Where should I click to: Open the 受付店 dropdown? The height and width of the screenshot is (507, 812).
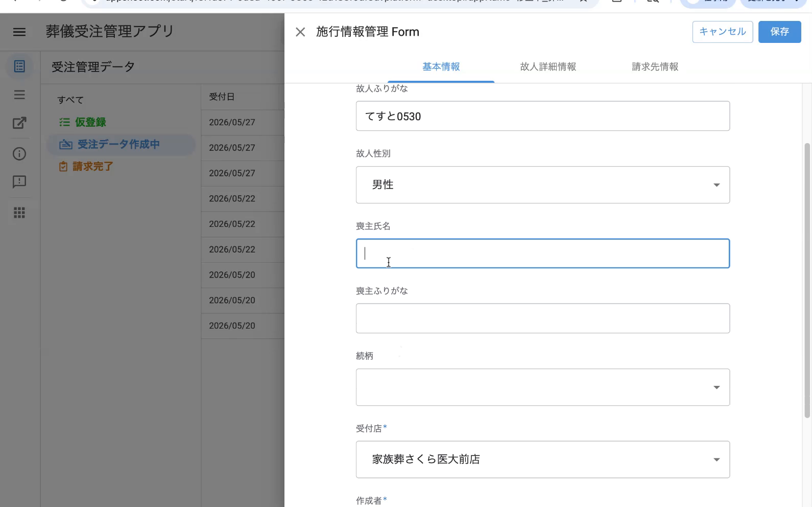tap(543, 459)
